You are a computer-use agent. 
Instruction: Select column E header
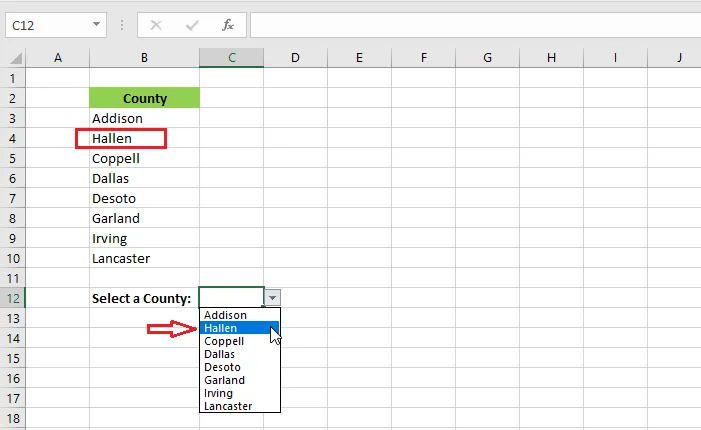tap(359, 58)
